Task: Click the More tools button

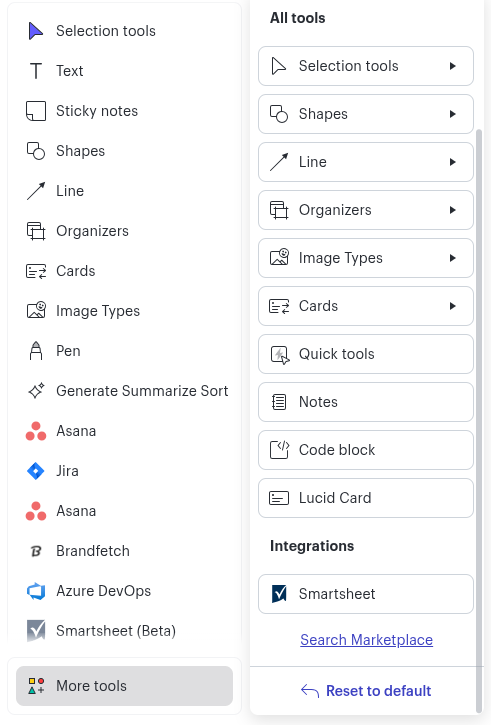Action: click(x=124, y=686)
